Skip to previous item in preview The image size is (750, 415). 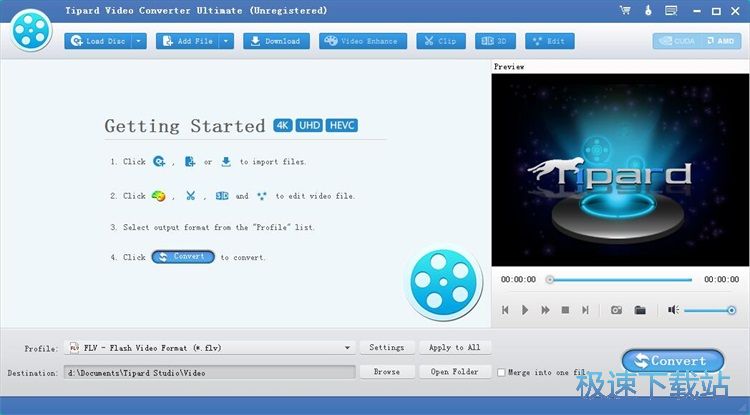pos(505,310)
